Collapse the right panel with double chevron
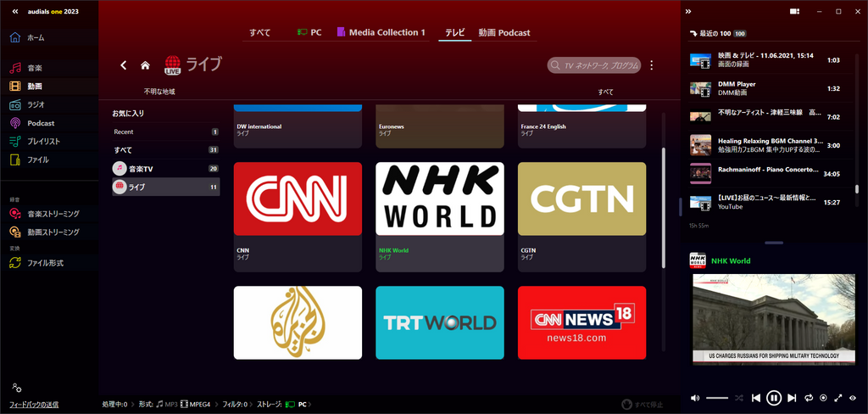Viewport: 868px width, 414px height. pos(688,11)
